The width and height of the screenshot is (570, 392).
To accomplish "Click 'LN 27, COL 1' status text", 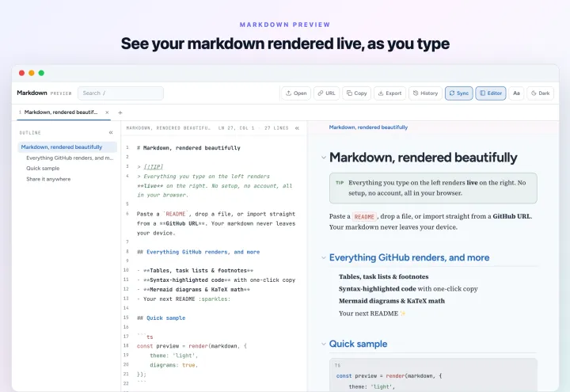I will pos(236,128).
